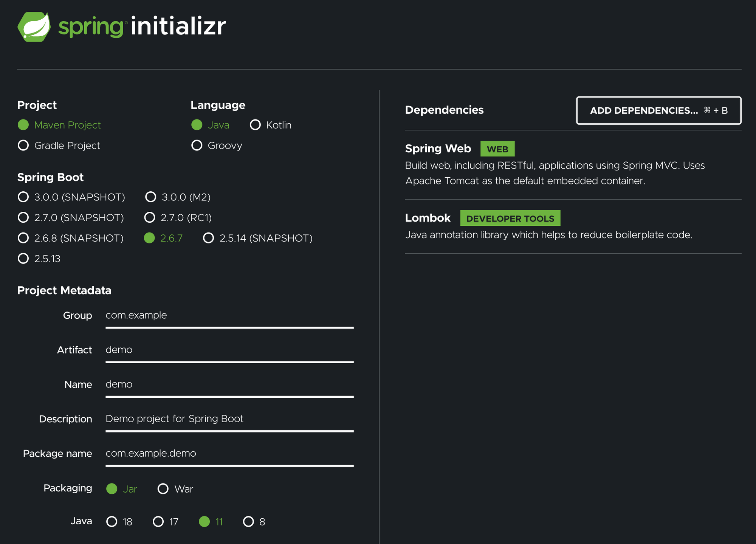Image resolution: width=756 pixels, height=544 pixels.
Task: Click the Spring Boot section heading
Action: [x=50, y=177]
